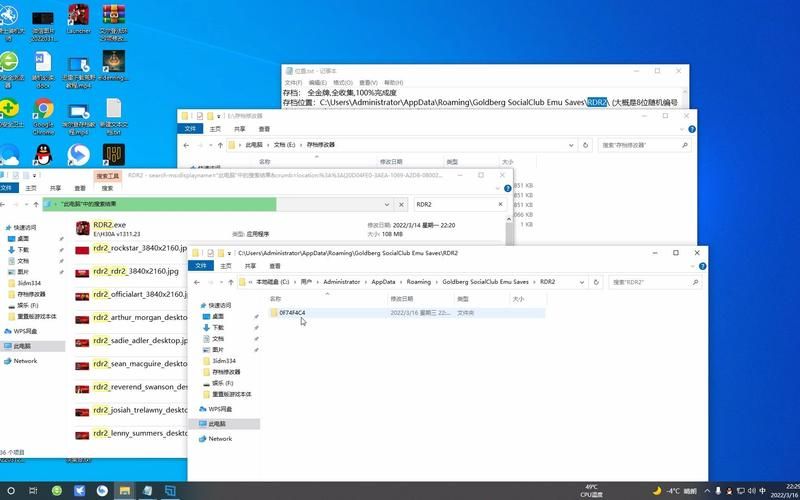
Task: Open 文件 tab in RDR2 folder window
Action: tap(201, 266)
